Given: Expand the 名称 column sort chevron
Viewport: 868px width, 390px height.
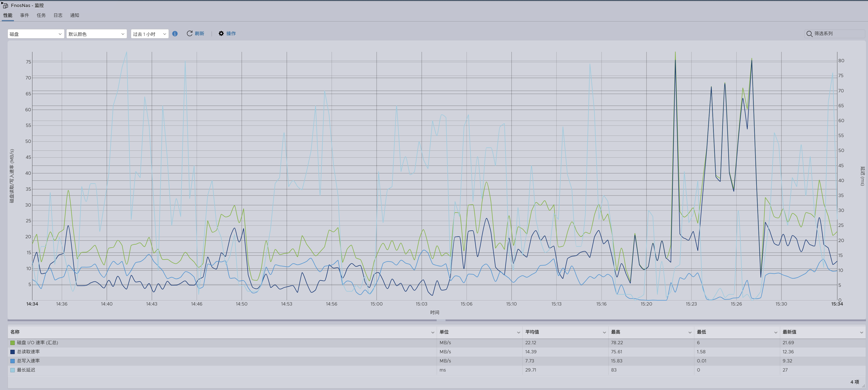Looking at the screenshot, I should (433, 332).
